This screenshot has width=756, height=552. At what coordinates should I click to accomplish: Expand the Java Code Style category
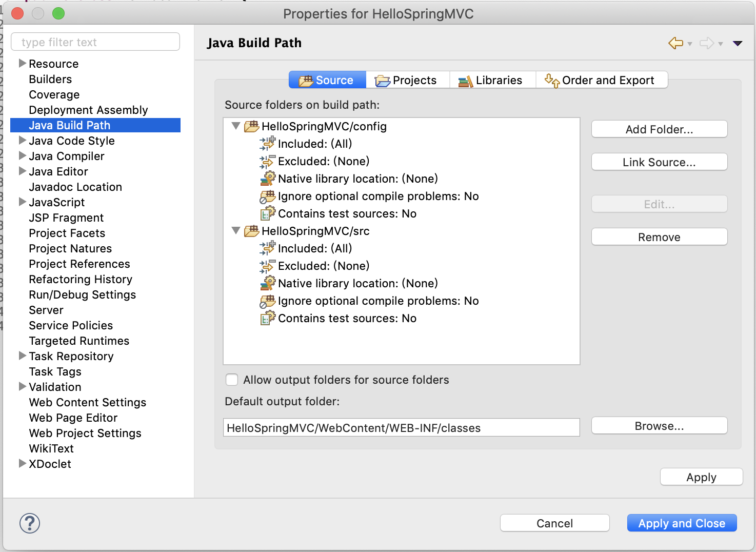pos(23,140)
